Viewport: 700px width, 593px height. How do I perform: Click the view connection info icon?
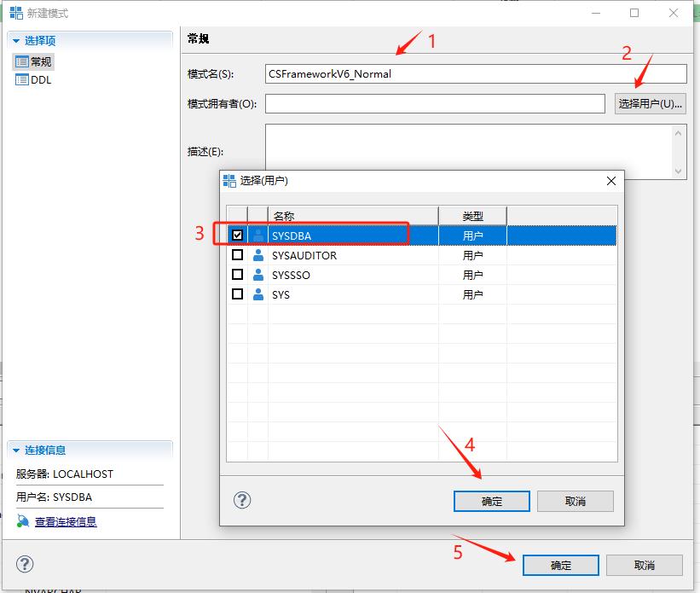(23, 521)
